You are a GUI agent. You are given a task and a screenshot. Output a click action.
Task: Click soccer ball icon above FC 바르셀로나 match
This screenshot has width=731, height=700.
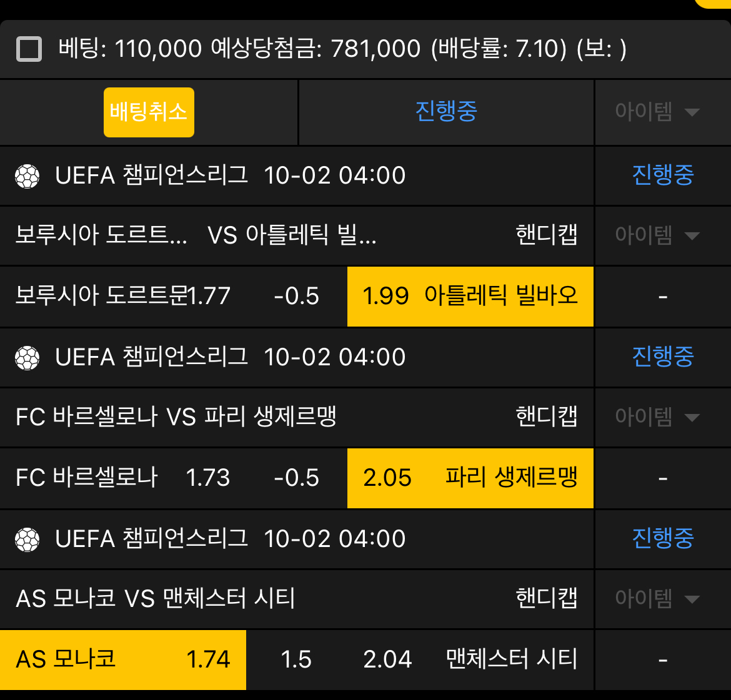point(27,358)
